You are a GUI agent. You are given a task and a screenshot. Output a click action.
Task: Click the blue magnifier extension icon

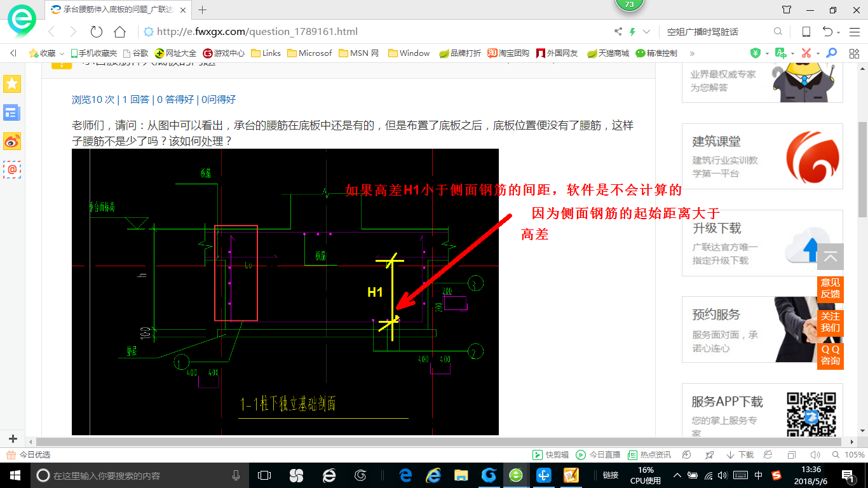pos(831,53)
